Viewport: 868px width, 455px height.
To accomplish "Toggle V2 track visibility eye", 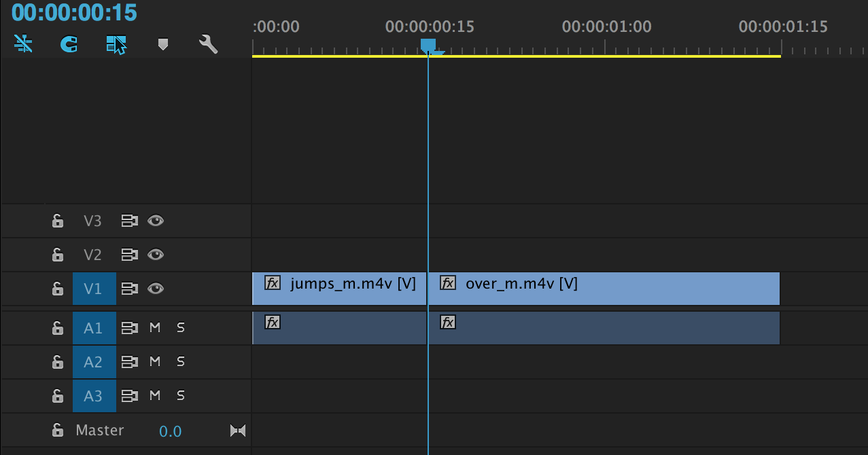I will 156,255.
